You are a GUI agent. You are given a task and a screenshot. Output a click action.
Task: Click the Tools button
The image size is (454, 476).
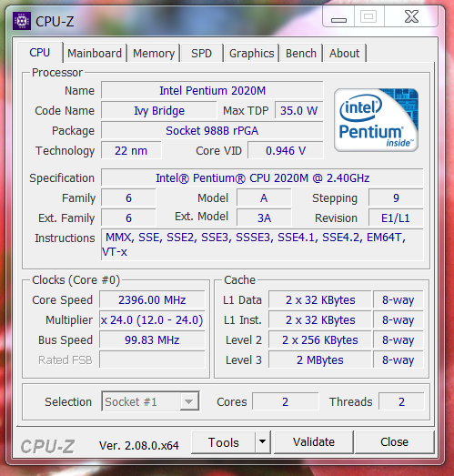[224, 442]
